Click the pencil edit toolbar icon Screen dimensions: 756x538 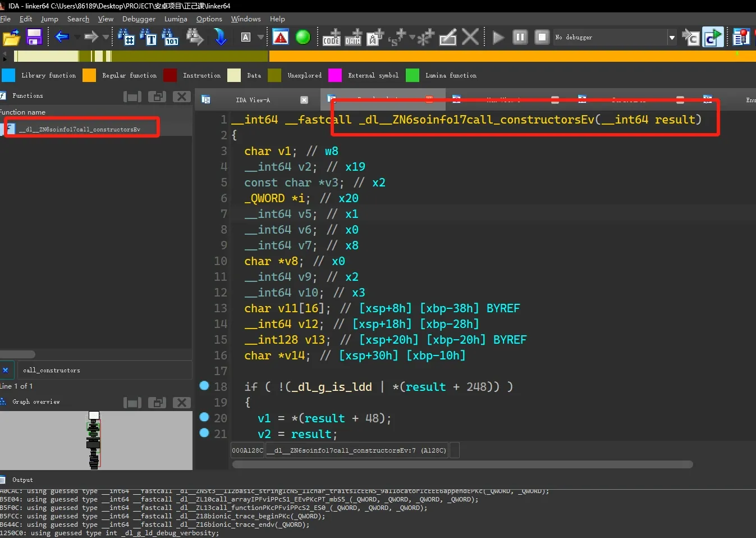pos(448,38)
